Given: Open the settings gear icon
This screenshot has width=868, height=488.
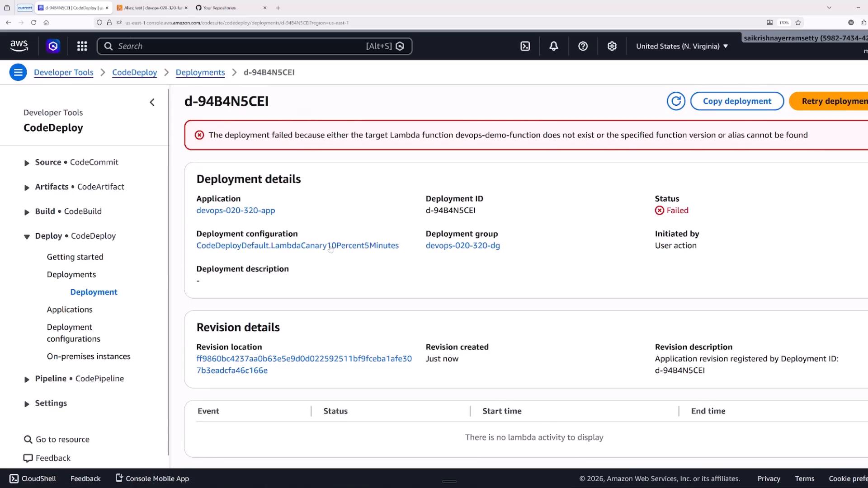Looking at the screenshot, I should tap(612, 46).
